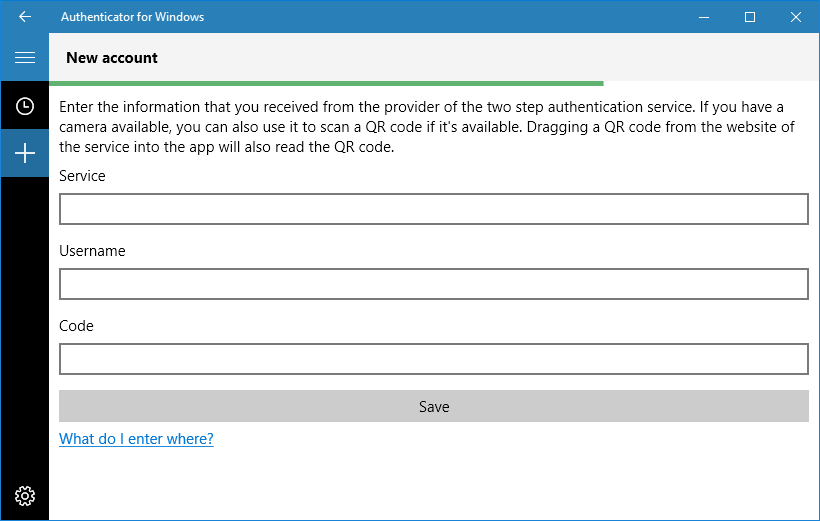Click the green progress bar under header
The height and width of the screenshot is (521, 820).
326,83
